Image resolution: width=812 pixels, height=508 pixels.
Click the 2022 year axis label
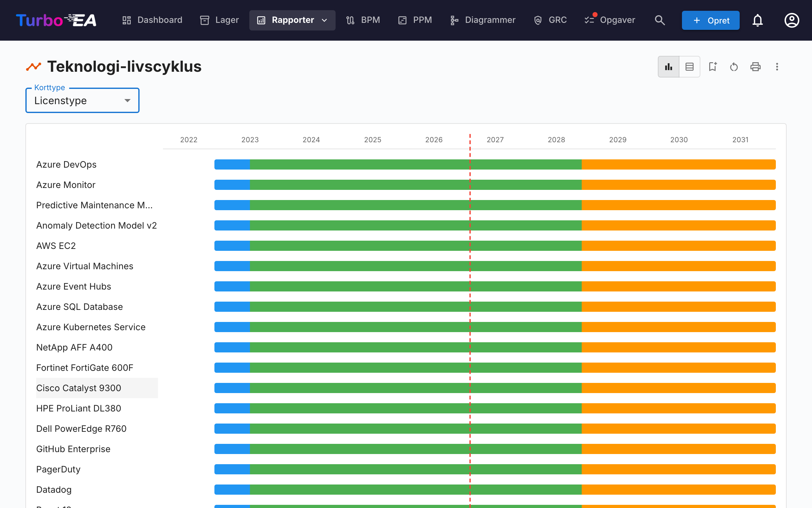click(189, 140)
